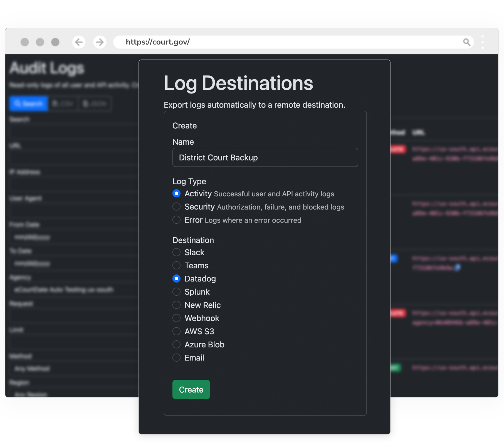Choose AWS S3 as destination
This screenshot has height=445, width=504.
click(x=176, y=331)
